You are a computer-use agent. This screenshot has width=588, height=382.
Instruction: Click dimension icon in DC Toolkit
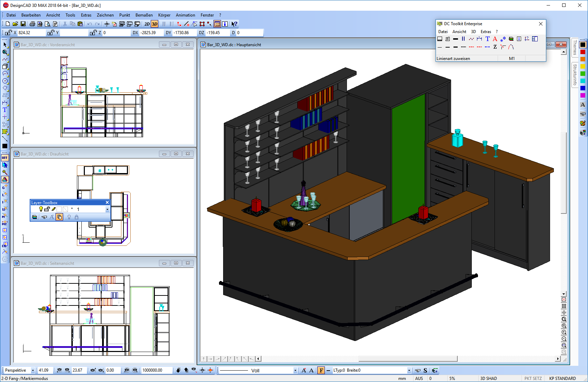click(479, 39)
